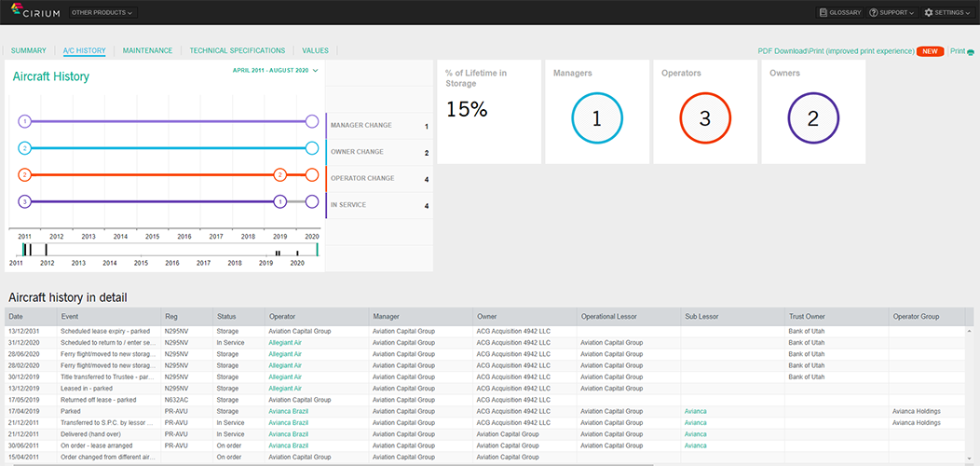Expand the April 2011 - August 2020 date range

(x=275, y=71)
